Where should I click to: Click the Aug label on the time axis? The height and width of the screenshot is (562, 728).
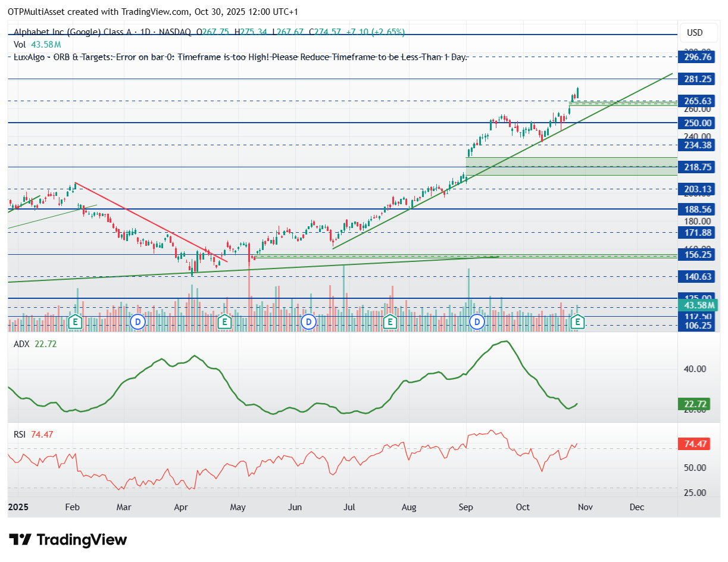point(410,507)
